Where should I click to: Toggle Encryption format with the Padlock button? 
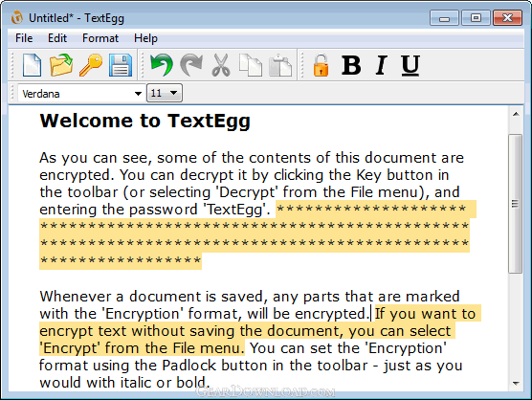tap(321, 65)
